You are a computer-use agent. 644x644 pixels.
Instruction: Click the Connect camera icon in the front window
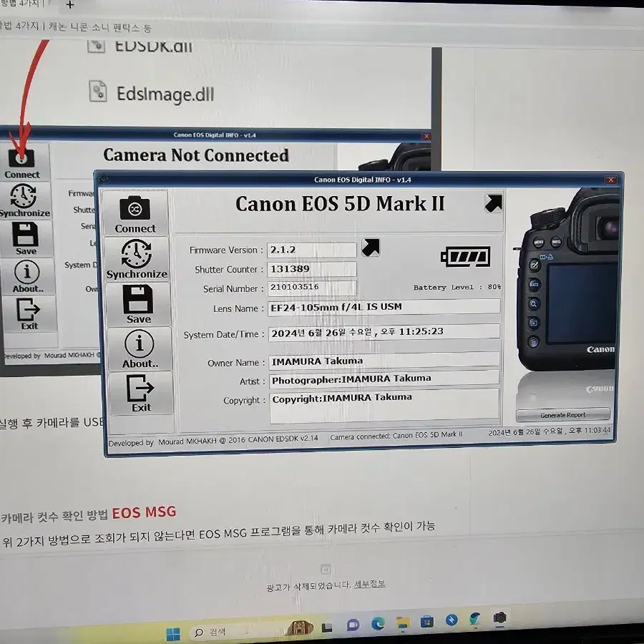point(135,208)
